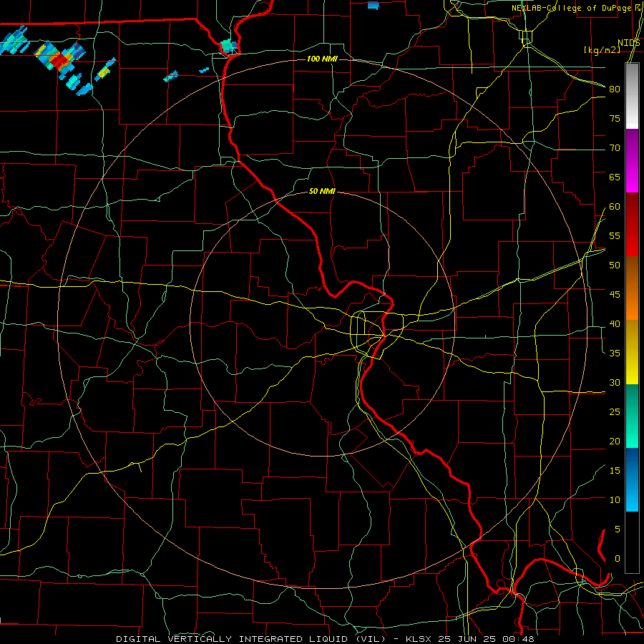The height and width of the screenshot is (644, 644).
Task: Click the "50 NMI" range ring label
Action: tap(322, 191)
